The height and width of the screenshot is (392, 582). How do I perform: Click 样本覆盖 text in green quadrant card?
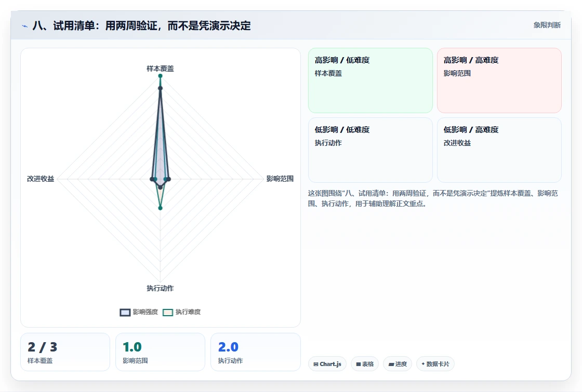tap(328, 73)
